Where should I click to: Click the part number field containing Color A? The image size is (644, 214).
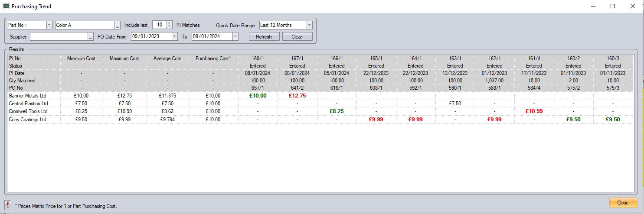(x=85, y=26)
